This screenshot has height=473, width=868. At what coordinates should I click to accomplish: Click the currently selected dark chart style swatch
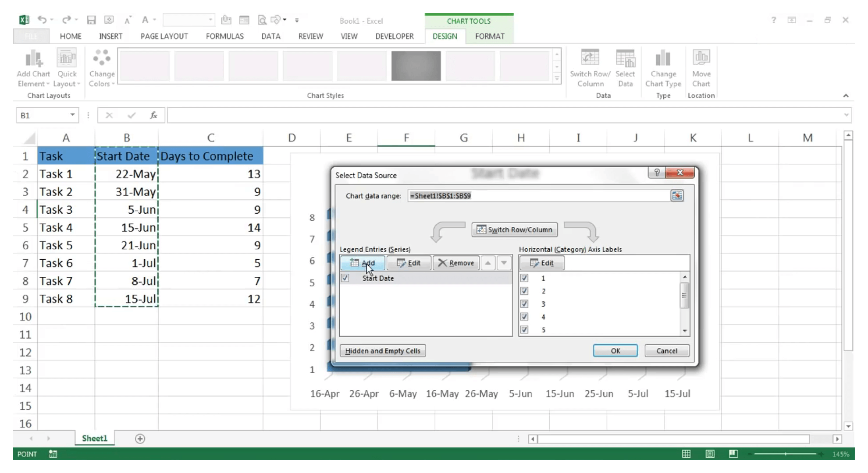tap(416, 66)
